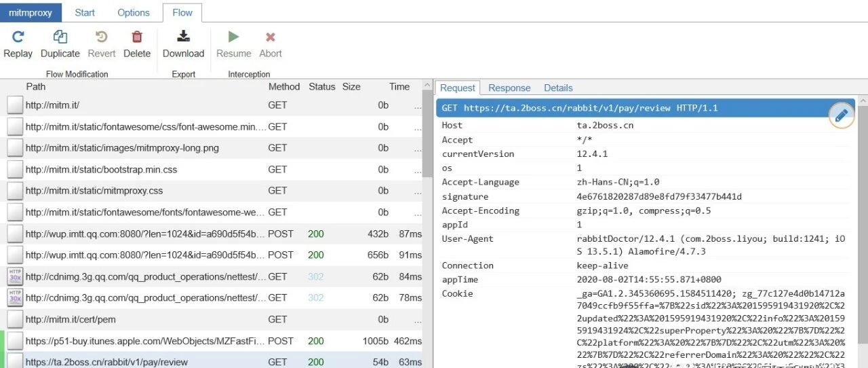Click file icon of http://mitm.it/ row
Screen dimensions: 868x368
click(15, 105)
